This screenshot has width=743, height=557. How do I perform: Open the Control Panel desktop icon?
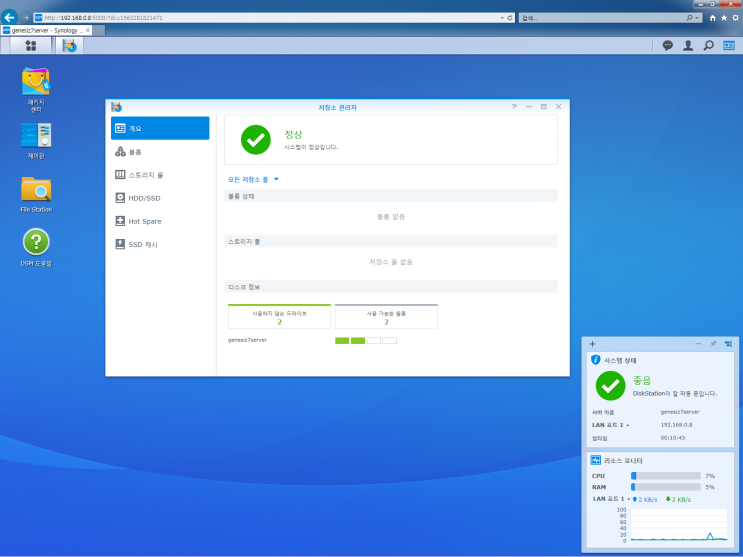click(x=36, y=141)
